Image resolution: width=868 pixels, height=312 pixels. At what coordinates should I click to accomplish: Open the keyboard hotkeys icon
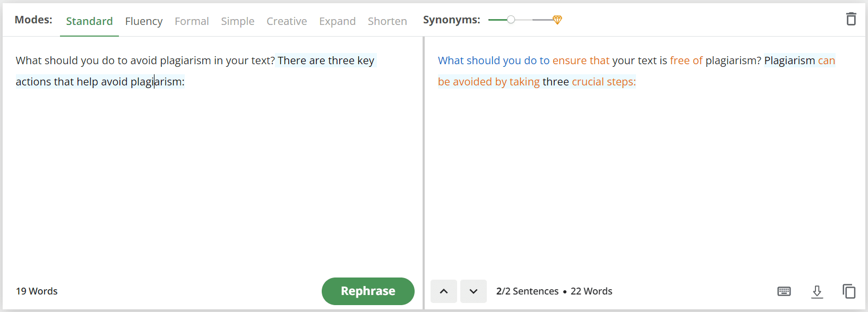click(x=784, y=291)
